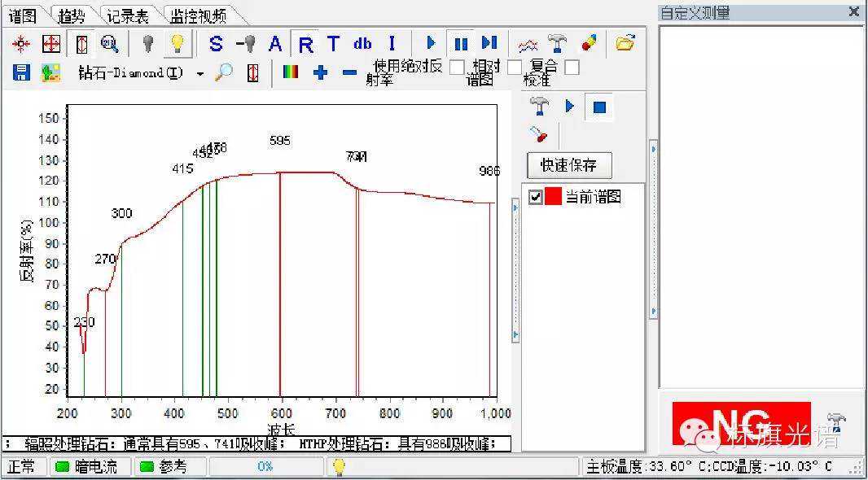Click the db mode icon

pos(362,44)
